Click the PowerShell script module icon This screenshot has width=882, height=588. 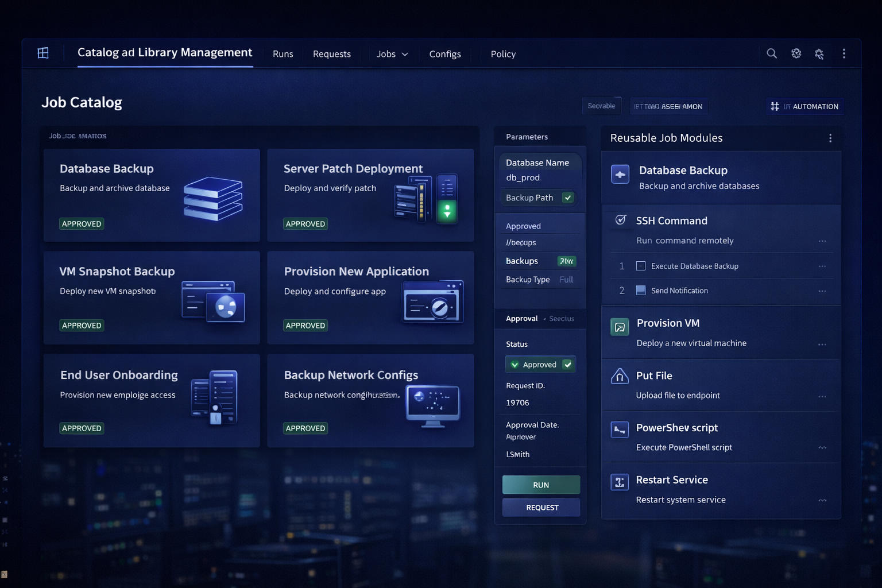[x=620, y=429]
